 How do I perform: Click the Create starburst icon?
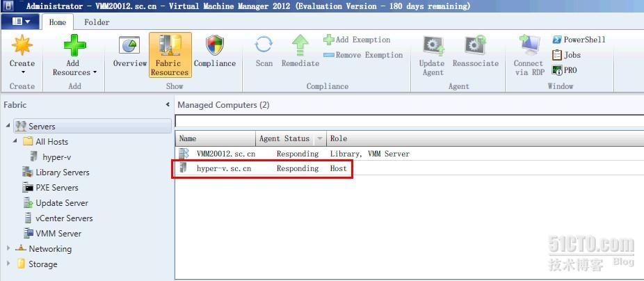22,45
